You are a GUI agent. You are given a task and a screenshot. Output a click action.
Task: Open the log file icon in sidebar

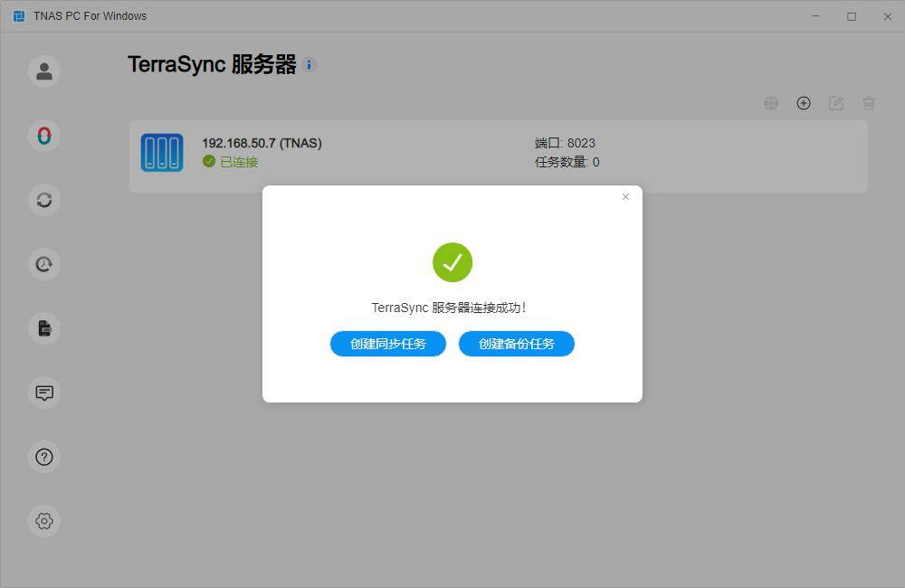tap(44, 328)
